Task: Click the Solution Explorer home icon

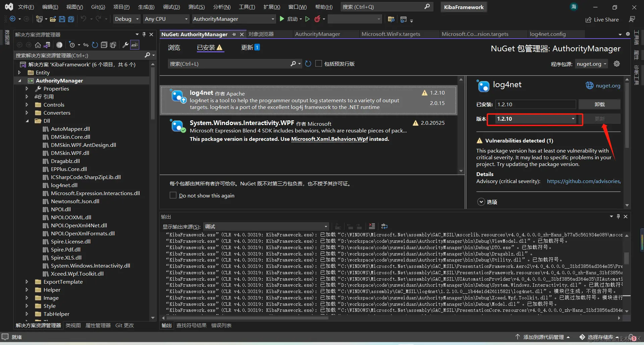Action: [x=38, y=45]
